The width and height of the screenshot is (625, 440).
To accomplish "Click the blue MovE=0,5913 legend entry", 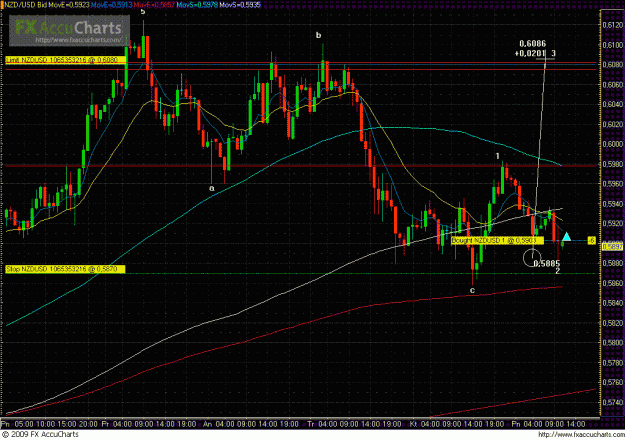I will click(x=112, y=5).
